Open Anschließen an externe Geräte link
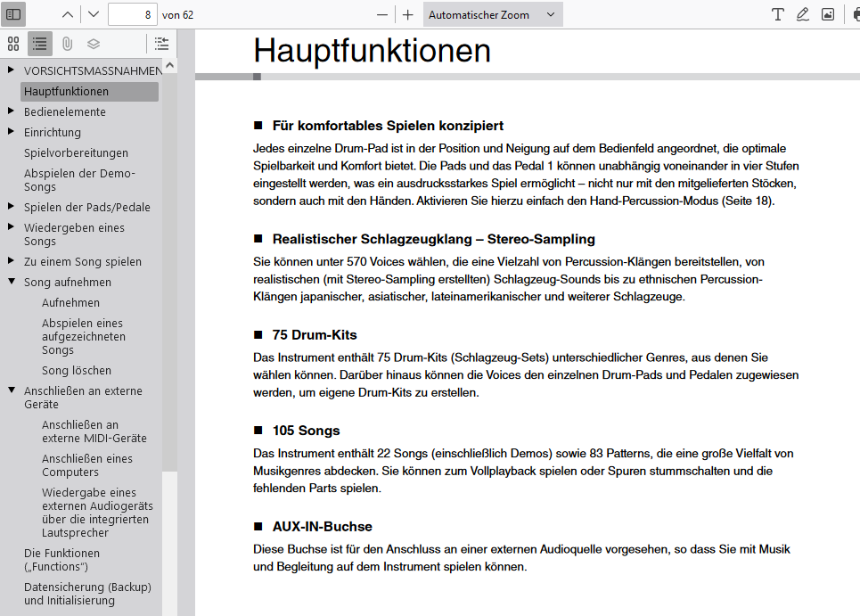Image resolution: width=860 pixels, height=616 pixels. tap(83, 398)
